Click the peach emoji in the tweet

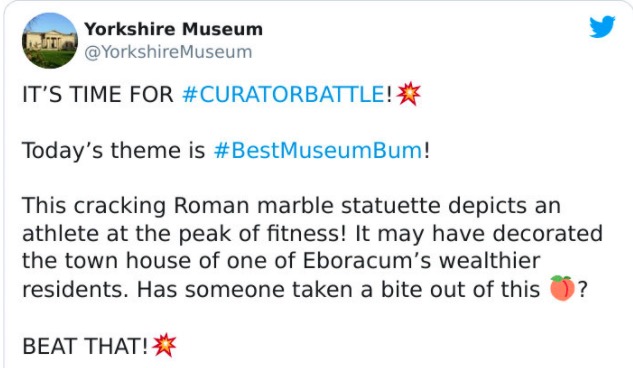(x=562, y=288)
